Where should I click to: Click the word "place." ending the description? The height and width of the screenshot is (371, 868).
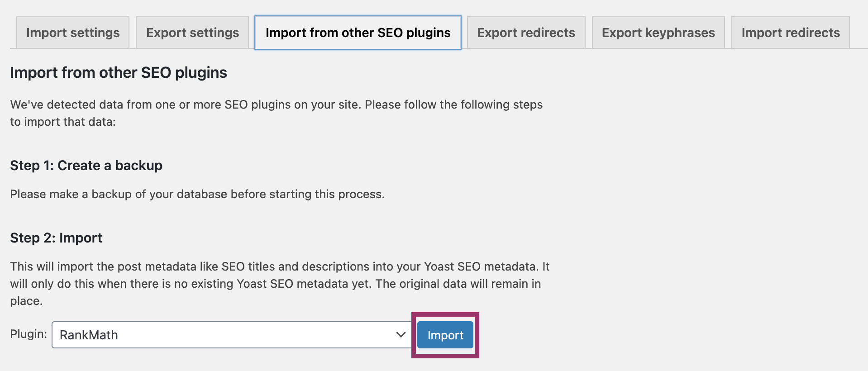[x=26, y=301]
